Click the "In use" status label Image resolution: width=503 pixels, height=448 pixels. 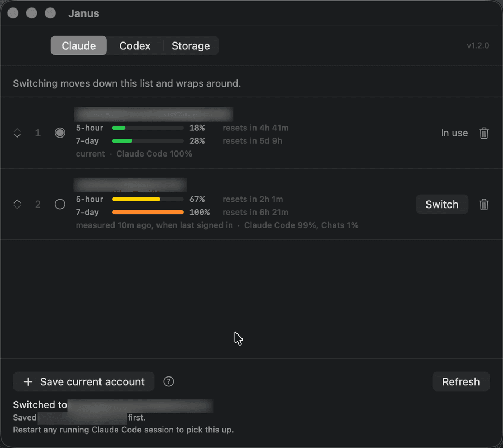(454, 133)
